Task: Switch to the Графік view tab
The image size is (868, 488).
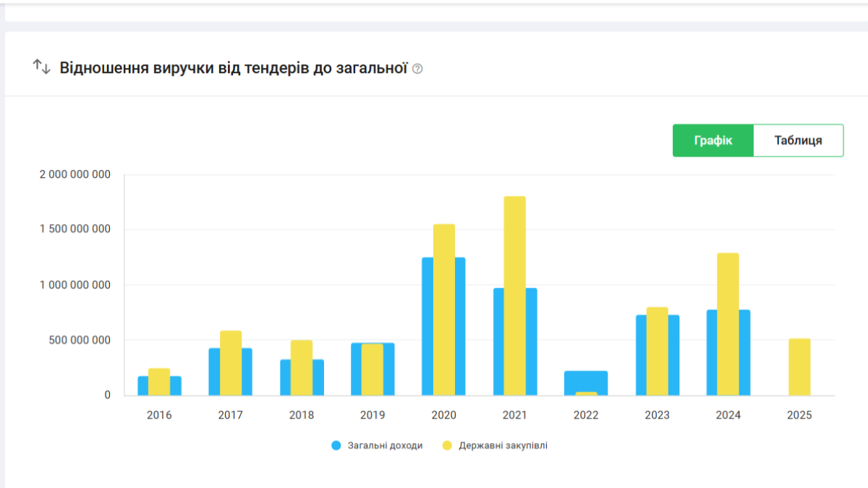Action: (x=713, y=140)
